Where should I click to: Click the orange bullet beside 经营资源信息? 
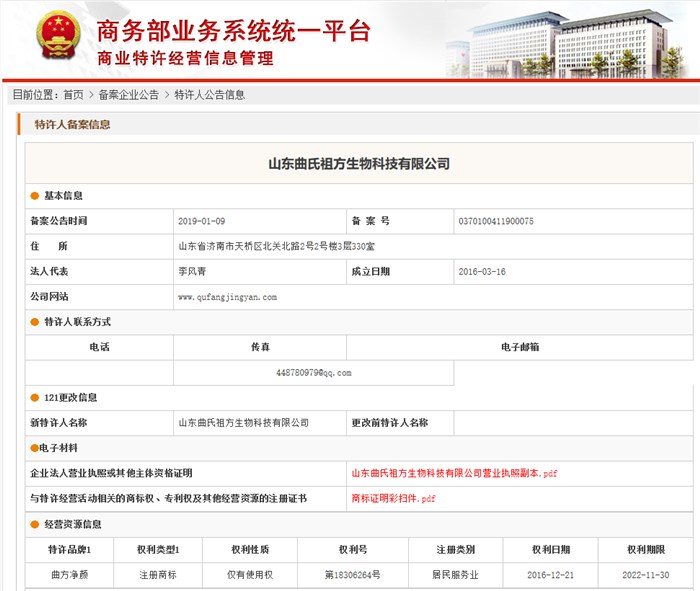pyautogui.click(x=35, y=524)
